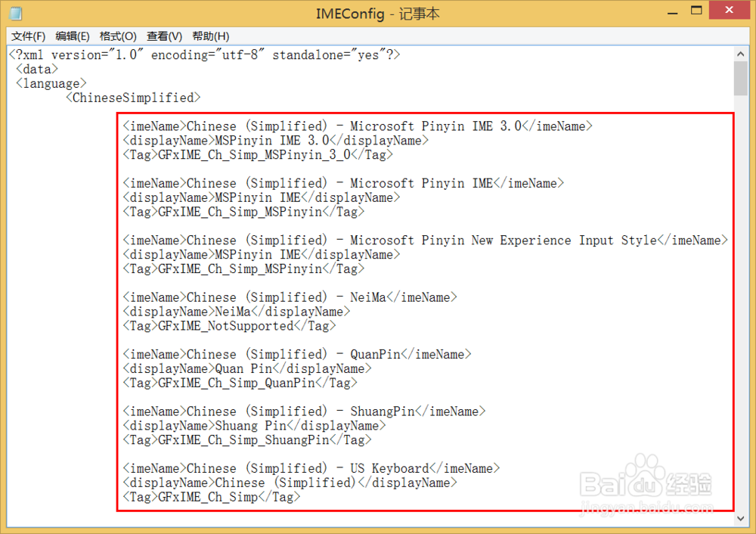Click displayName line Quan Pin
Screen dimensions: 756x534
point(247,368)
